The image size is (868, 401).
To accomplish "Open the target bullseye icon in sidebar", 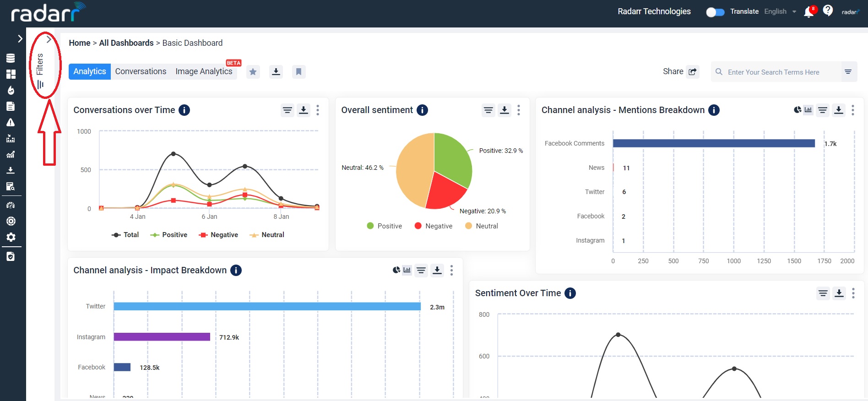I will pos(11,221).
